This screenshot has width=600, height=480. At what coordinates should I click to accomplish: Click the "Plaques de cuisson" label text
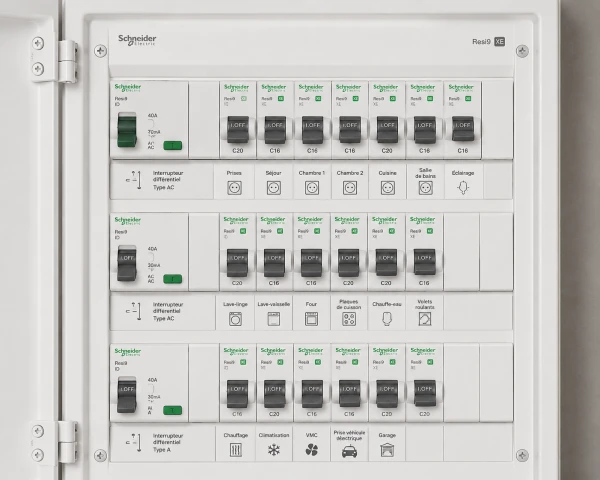click(x=349, y=304)
